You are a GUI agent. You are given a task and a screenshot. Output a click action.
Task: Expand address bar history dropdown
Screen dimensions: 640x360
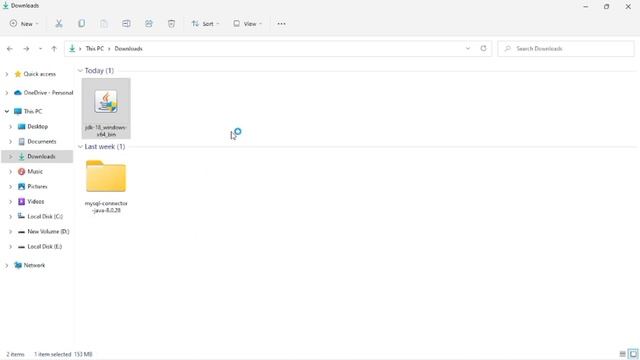tap(468, 48)
